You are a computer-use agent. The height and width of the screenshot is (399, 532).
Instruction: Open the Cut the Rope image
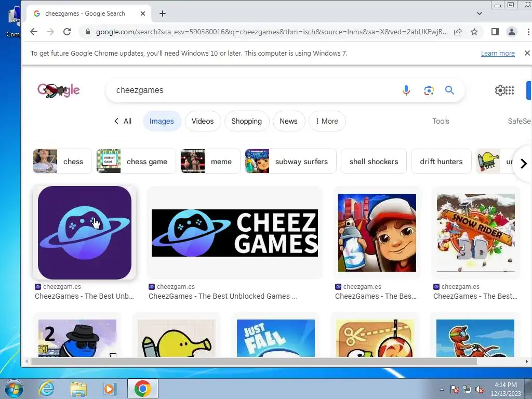coord(375,338)
